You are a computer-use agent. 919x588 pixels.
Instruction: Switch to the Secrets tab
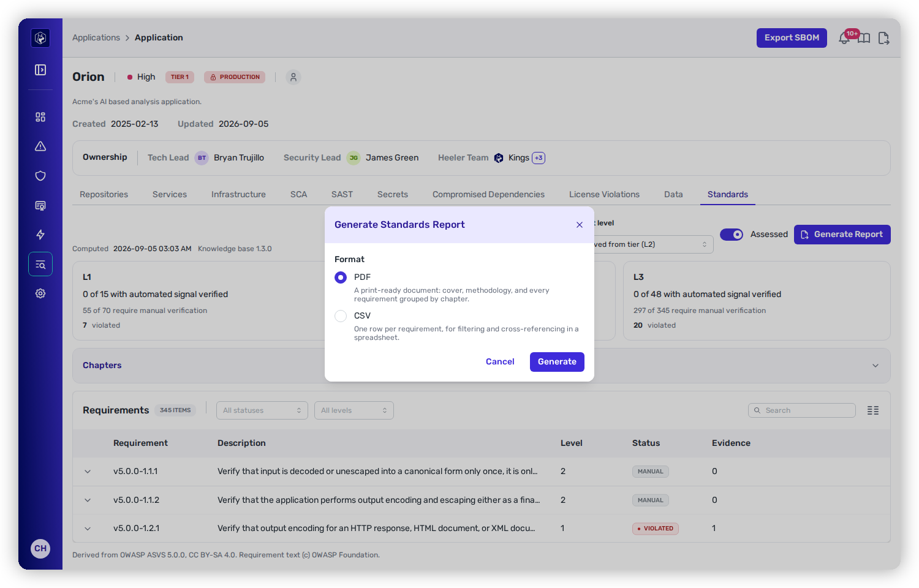[393, 194]
